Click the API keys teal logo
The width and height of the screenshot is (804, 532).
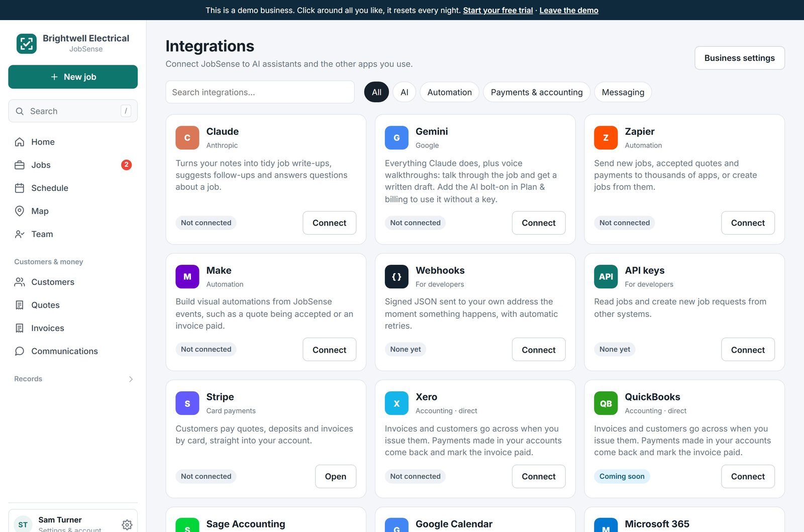[606, 277]
